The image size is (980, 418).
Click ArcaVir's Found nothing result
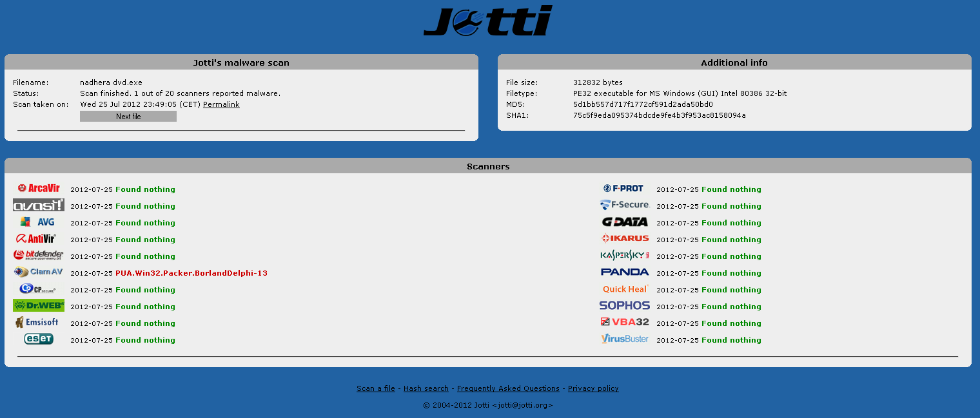pos(145,189)
